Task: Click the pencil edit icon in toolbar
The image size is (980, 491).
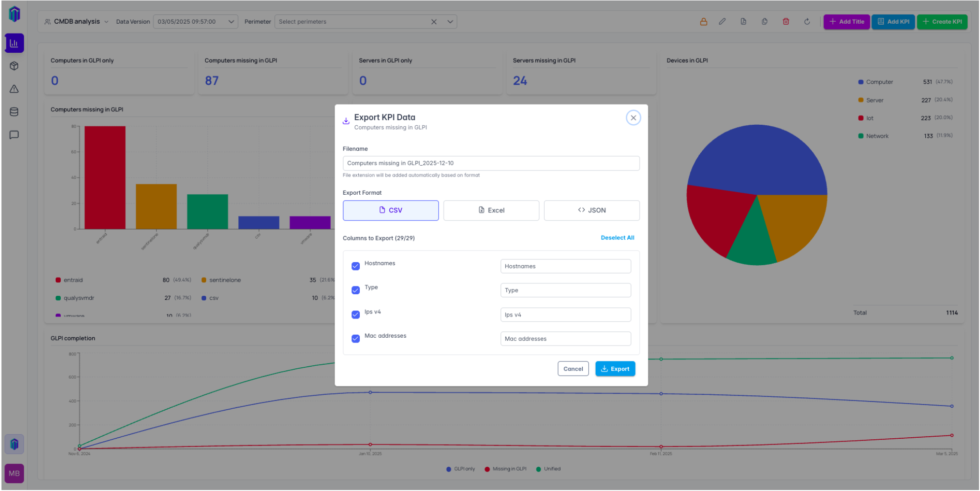Action: pyautogui.click(x=722, y=22)
